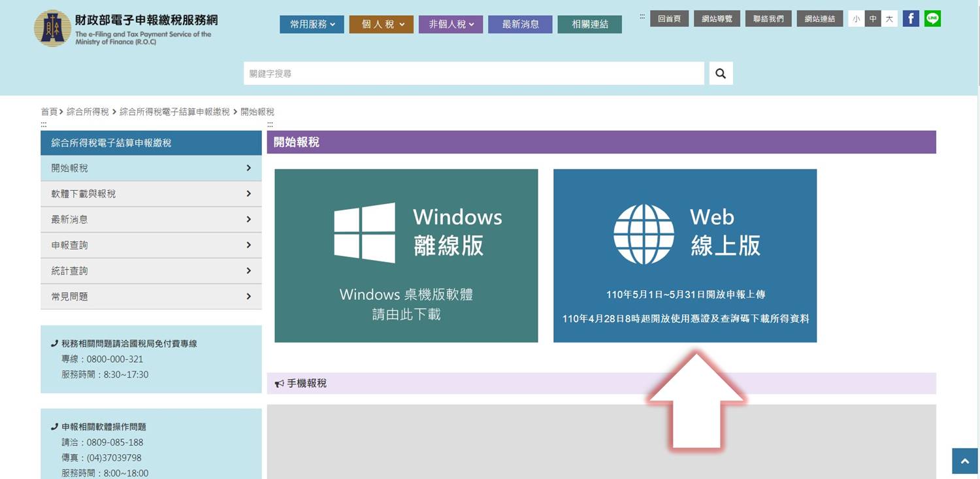Image resolution: width=980 pixels, height=479 pixels.
Task: Click the 聯絡我們 button
Action: coord(768,19)
